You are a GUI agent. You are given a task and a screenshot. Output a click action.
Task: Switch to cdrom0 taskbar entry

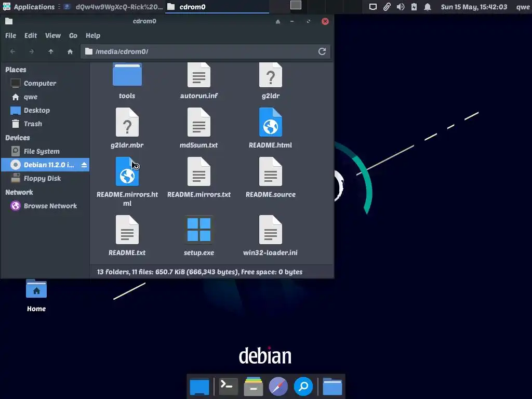click(x=217, y=7)
